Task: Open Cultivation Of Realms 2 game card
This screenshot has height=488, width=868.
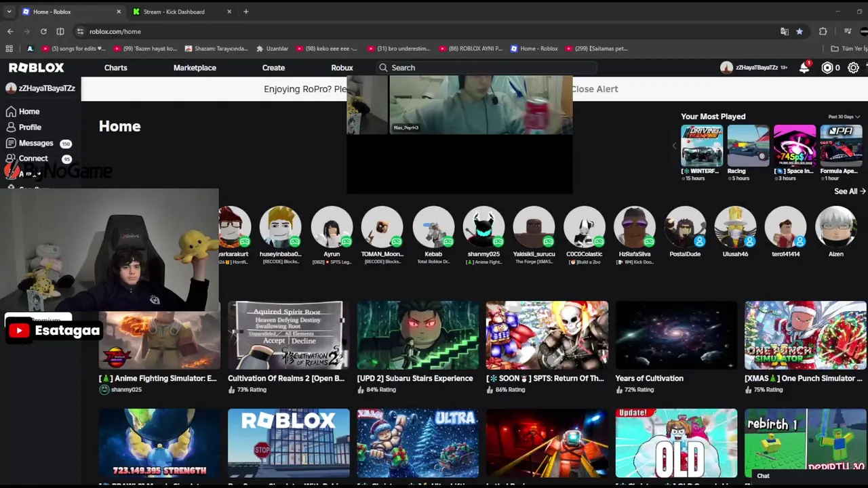Action: click(x=288, y=347)
